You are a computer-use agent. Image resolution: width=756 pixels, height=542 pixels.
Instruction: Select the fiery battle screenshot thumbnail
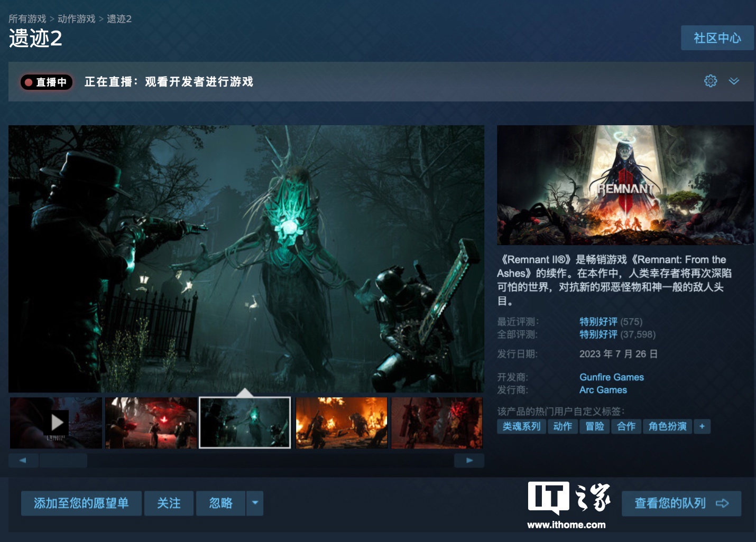point(342,423)
